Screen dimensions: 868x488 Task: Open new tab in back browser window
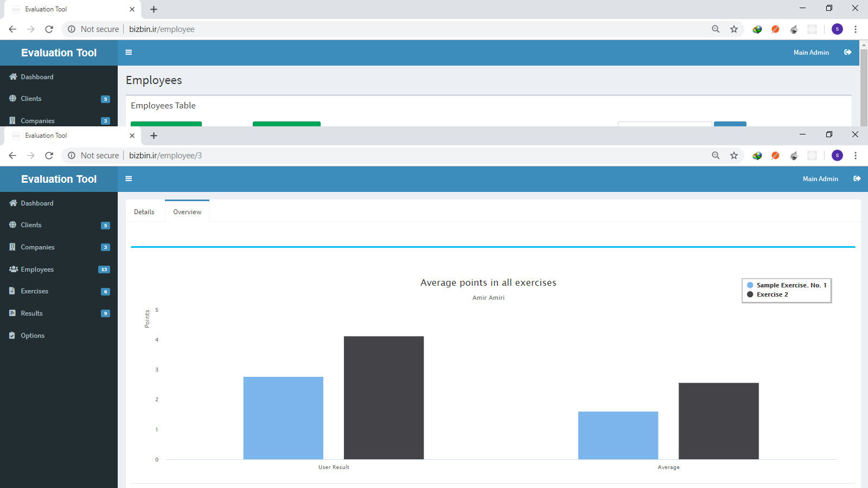154,9
